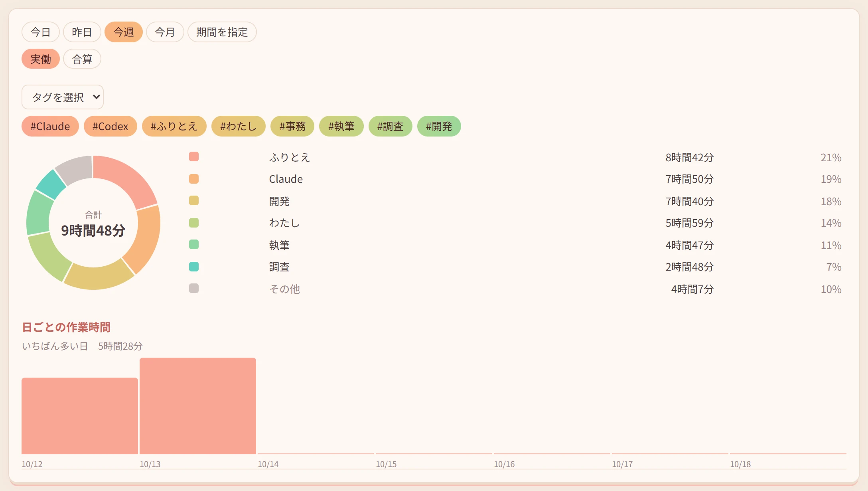Click the Claude legend label
This screenshot has width=868, height=491.
[x=286, y=179]
